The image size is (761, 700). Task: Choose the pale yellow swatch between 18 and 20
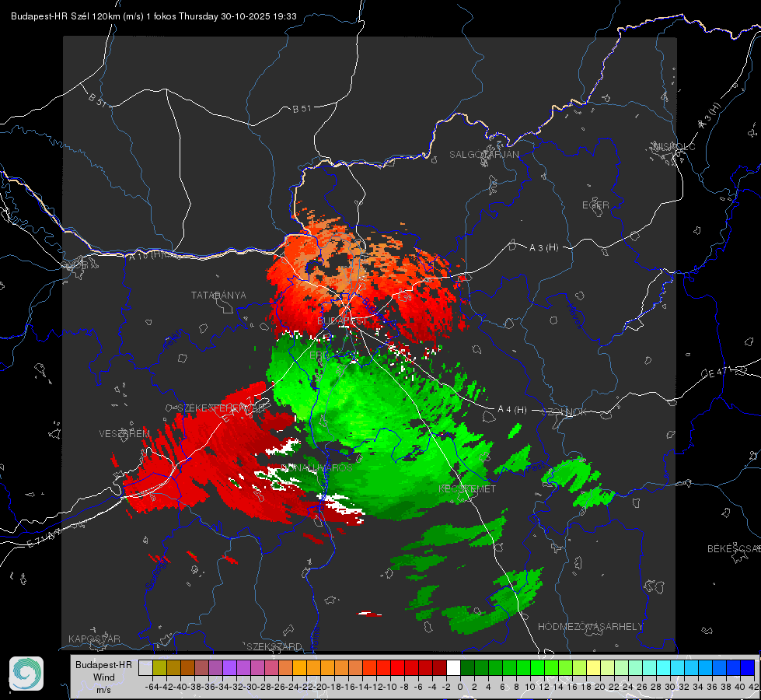[593, 668]
